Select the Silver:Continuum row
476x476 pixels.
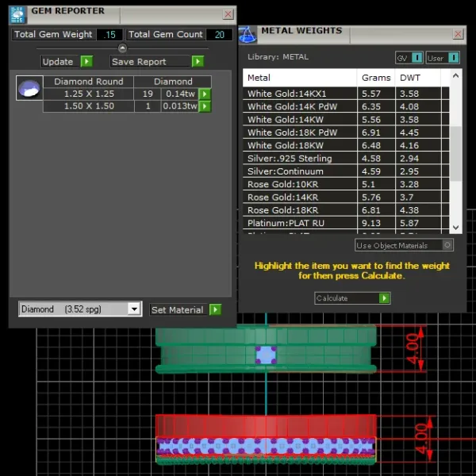[346, 171]
